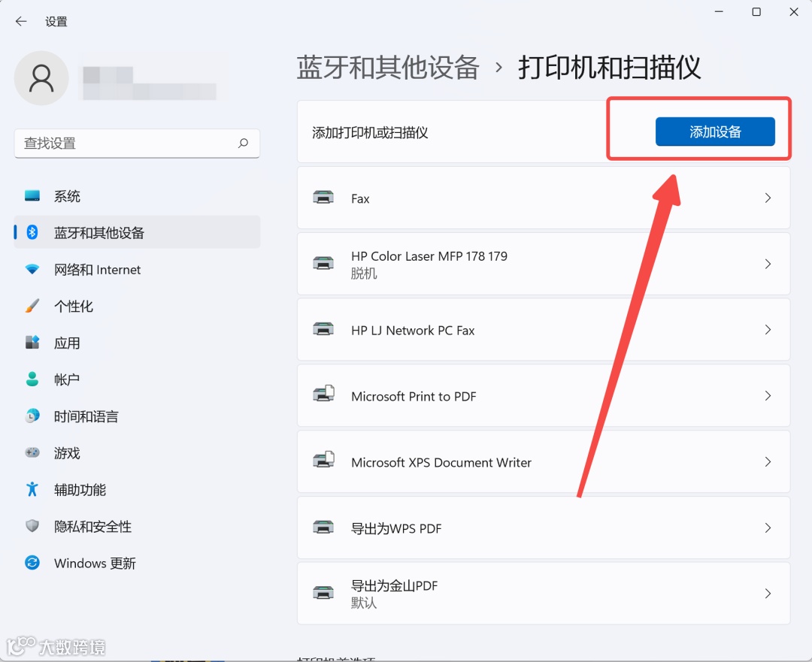Open 时间和语言 settings
The width and height of the screenshot is (812, 662).
point(137,416)
